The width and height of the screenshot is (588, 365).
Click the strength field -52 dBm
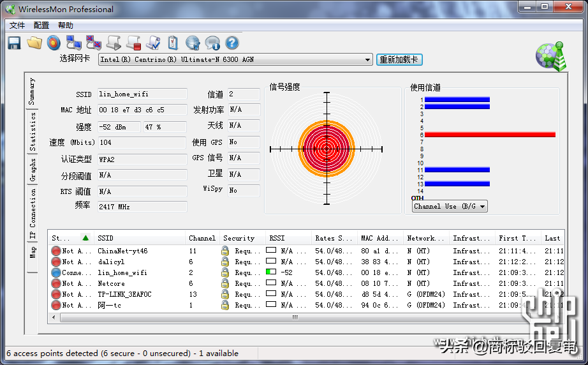pyautogui.click(x=119, y=127)
